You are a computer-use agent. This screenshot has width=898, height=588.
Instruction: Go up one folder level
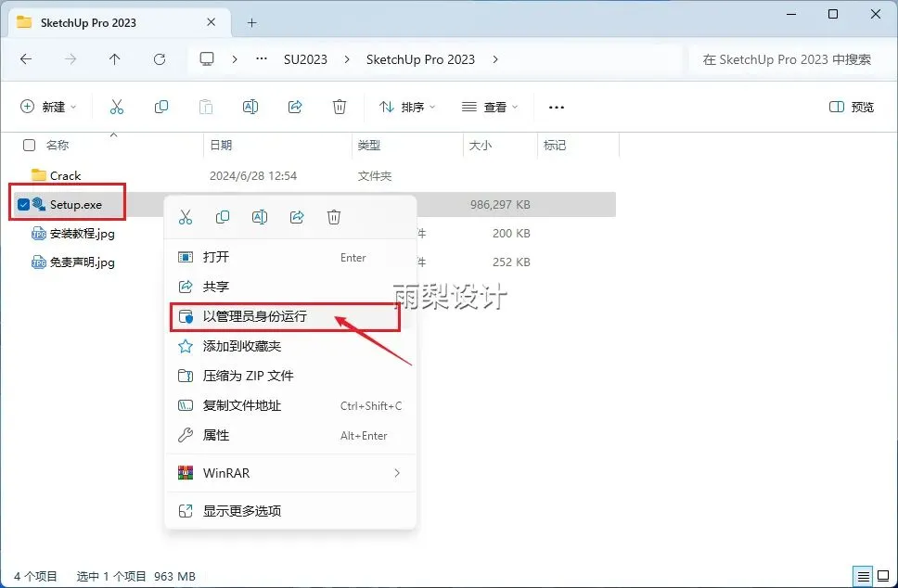pos(114,59)
